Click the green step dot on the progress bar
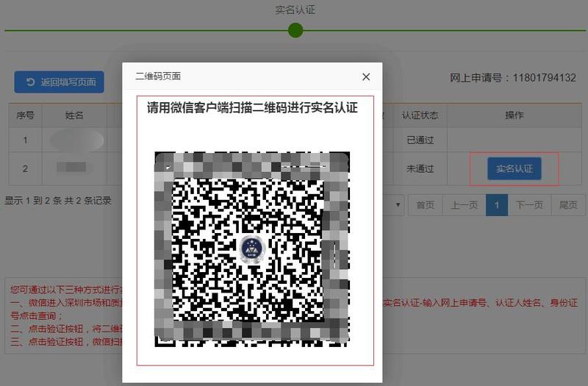This screenshot has height=386, width=588. point(295,30)
